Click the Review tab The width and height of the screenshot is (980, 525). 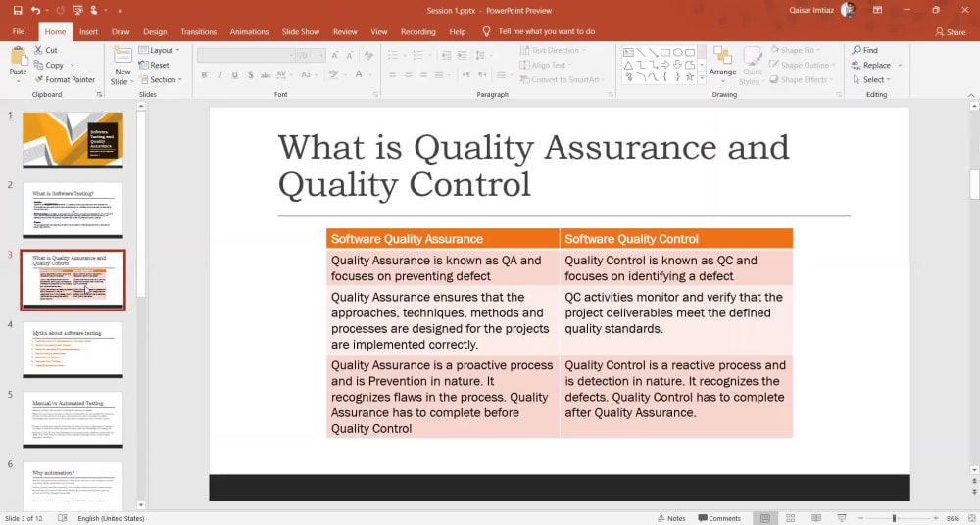(x=345, y=31)
